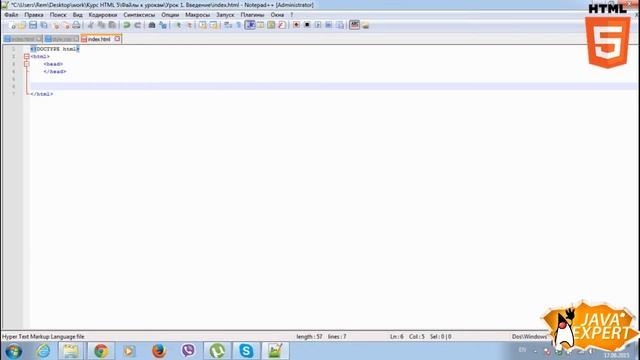This screenshot has height=360, width=640.
Task: Click the Copy toolbar icon
Action: (x=101, y=25)
